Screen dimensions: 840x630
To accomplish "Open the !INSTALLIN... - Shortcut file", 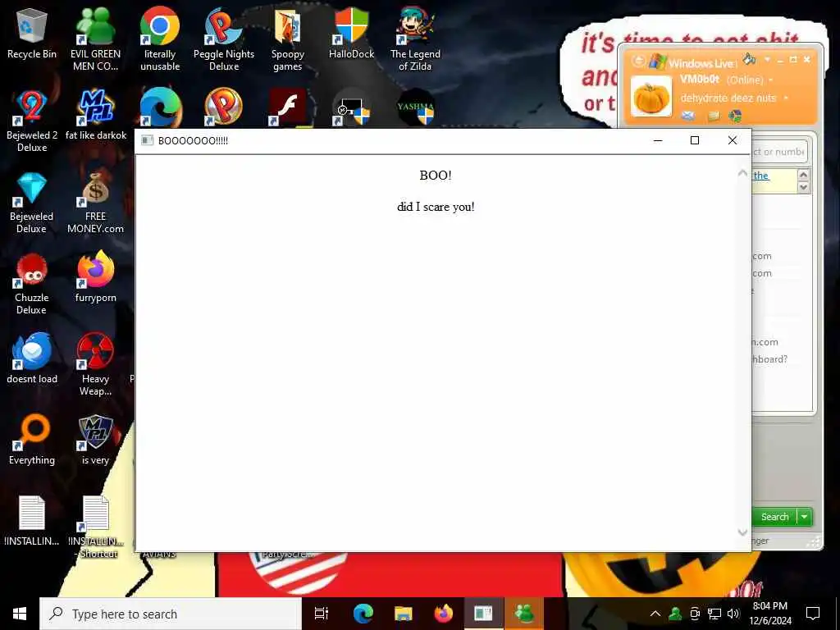I will [x=96, y=527].
